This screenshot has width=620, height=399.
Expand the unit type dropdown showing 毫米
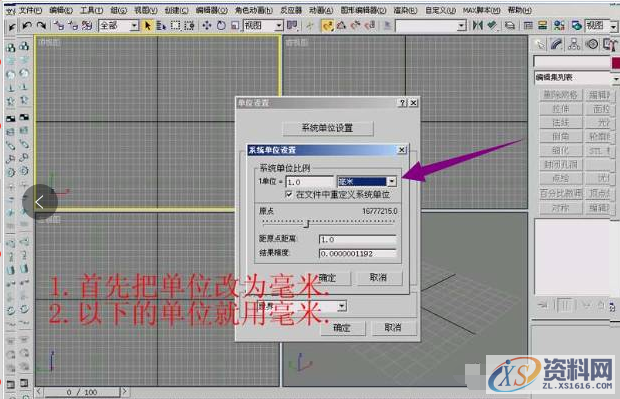tap(367, 182)
